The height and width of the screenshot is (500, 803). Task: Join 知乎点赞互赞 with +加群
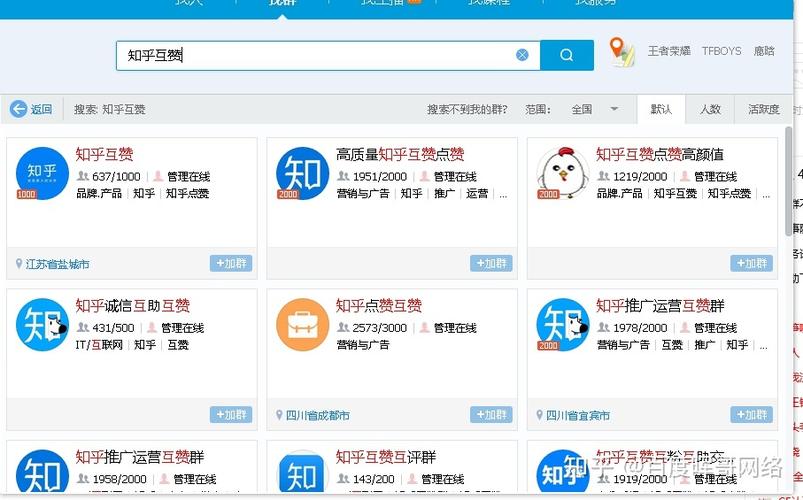[491, 414]
